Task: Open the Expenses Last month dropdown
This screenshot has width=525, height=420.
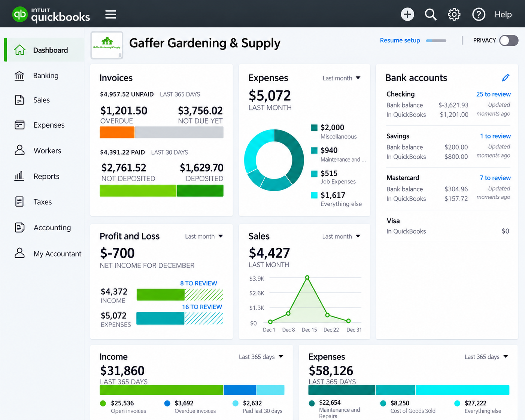Action: (341, 78)
